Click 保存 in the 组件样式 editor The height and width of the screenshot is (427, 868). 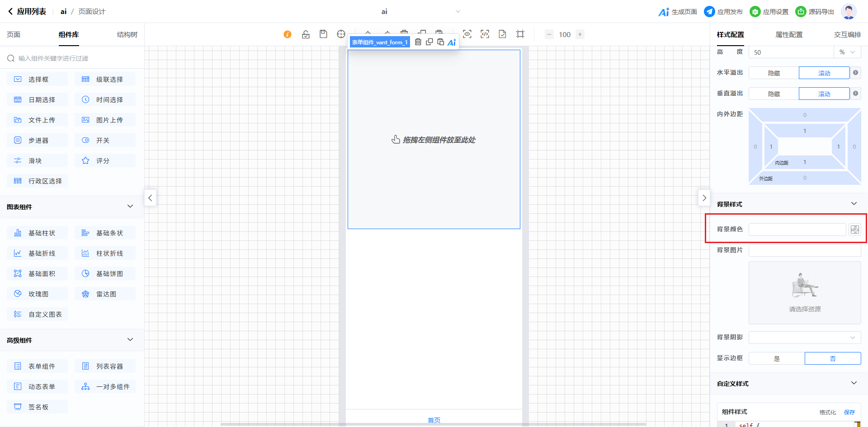click(x=849, y=412)
